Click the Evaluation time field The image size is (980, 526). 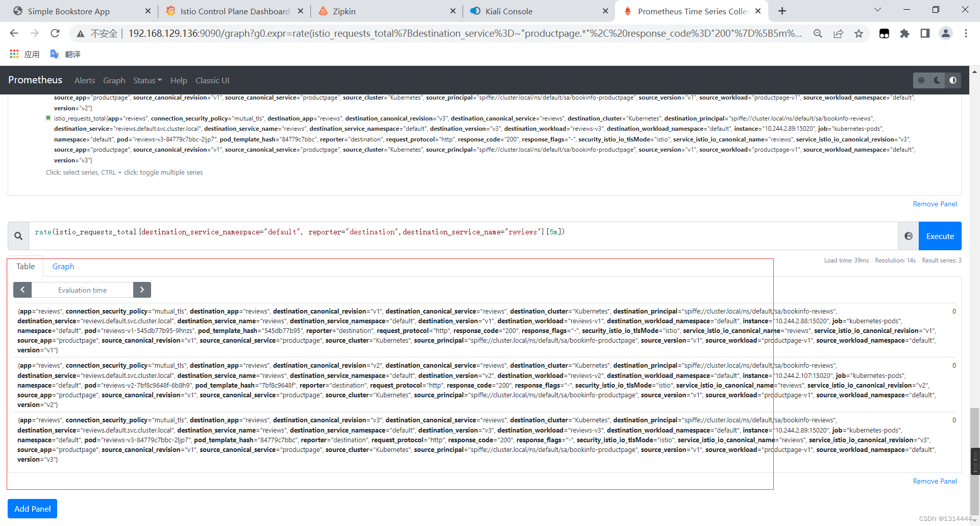(x=82, y=290)
